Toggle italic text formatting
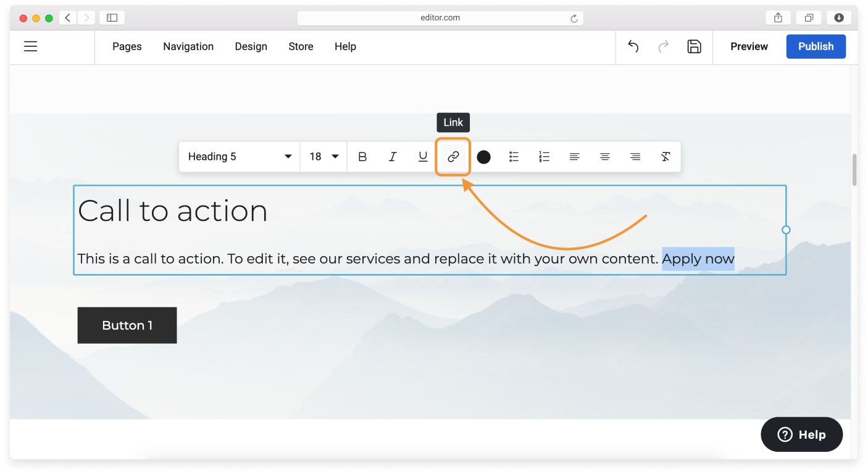868x474 pixels. tap(393, 157)
